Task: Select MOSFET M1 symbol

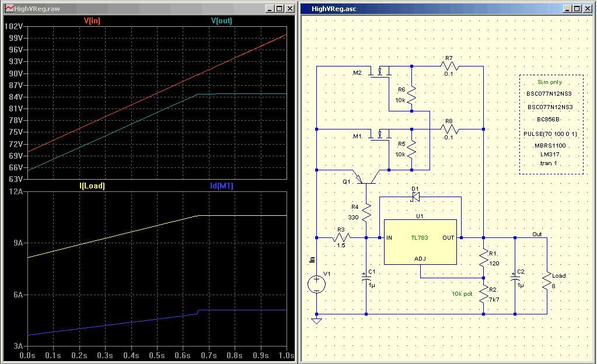Action: pos(380,135)
